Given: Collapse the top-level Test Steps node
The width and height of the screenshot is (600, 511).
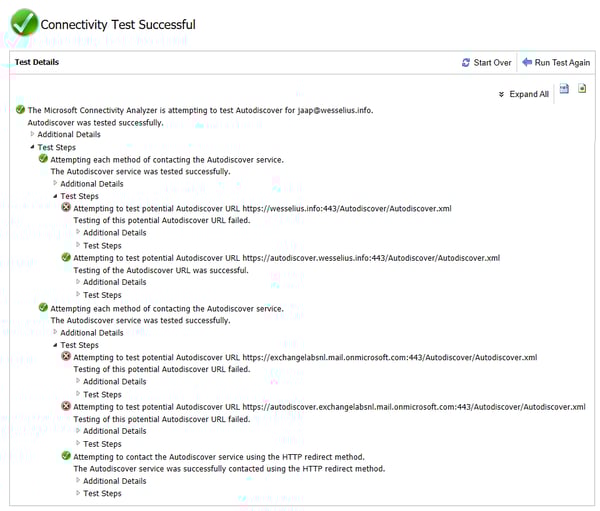Looking at the screenshot, I should click(57, 147).
